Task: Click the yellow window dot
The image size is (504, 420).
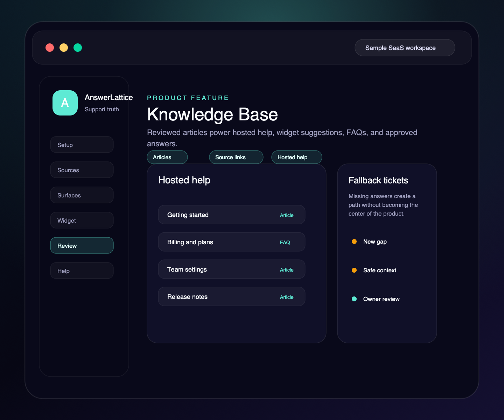Action: 64,48
